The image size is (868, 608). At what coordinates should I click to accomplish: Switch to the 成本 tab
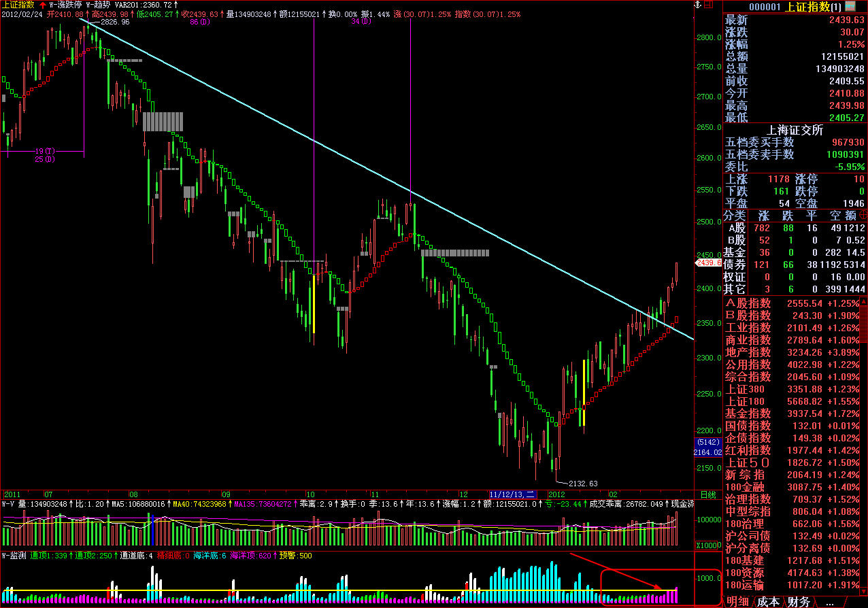[769, 602]
